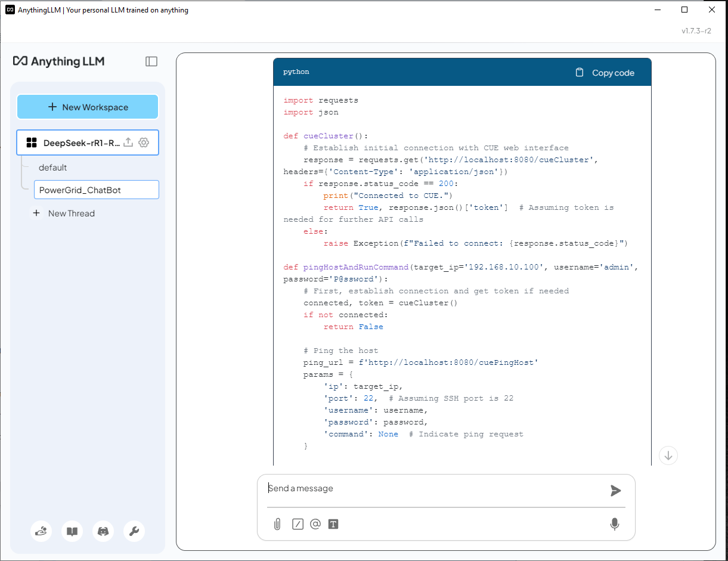The image size is (728, 561).
Task: Click the send message arrow icon
Action: (x=616, y=491)
